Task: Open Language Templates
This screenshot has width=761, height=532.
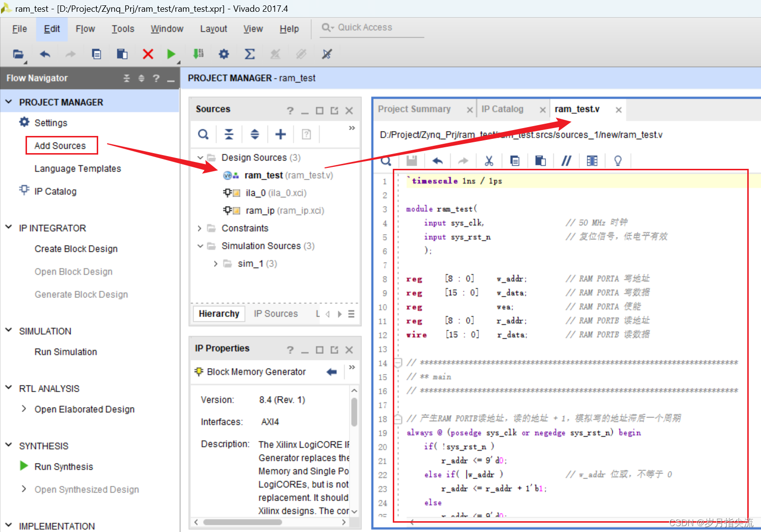Action: tap(78, 169)
